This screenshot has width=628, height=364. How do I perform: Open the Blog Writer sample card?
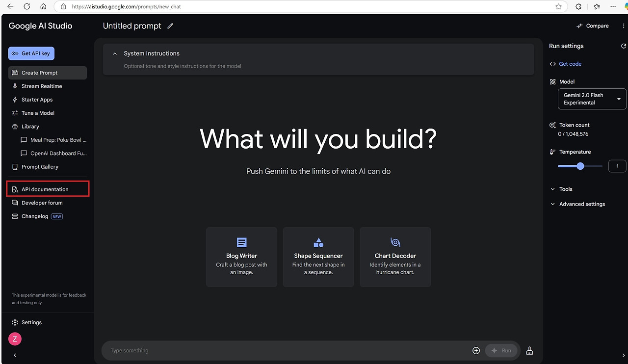pos(241,257)
